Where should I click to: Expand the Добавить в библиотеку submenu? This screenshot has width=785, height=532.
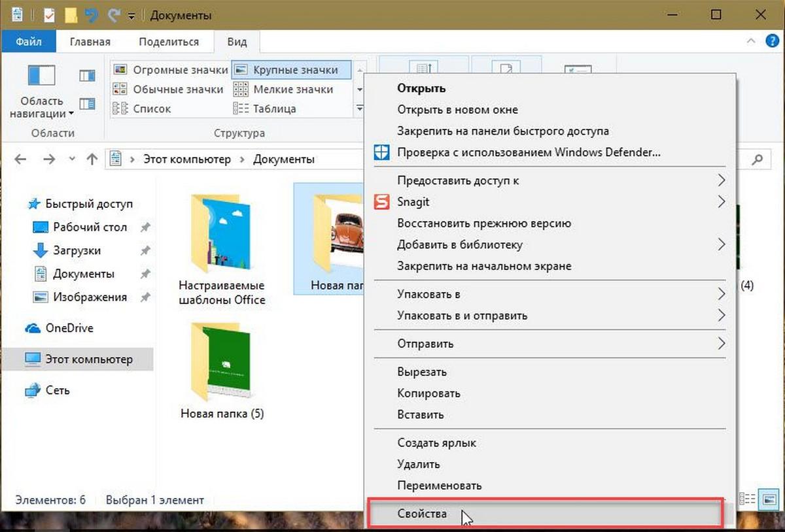tap(549, 244)
